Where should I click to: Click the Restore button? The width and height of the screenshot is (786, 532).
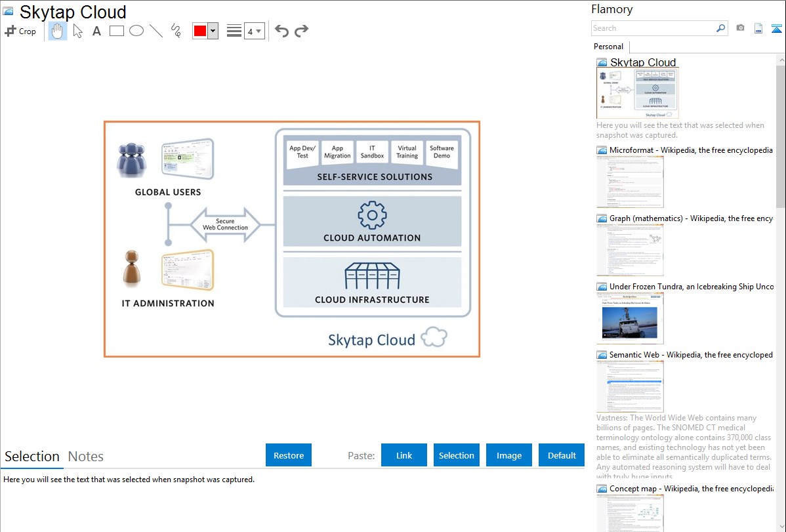[288, 455]
